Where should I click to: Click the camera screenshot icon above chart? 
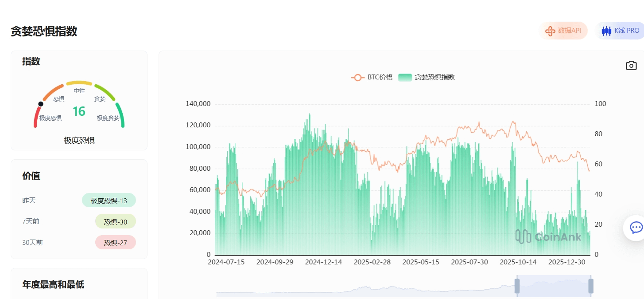pos(631,66)
